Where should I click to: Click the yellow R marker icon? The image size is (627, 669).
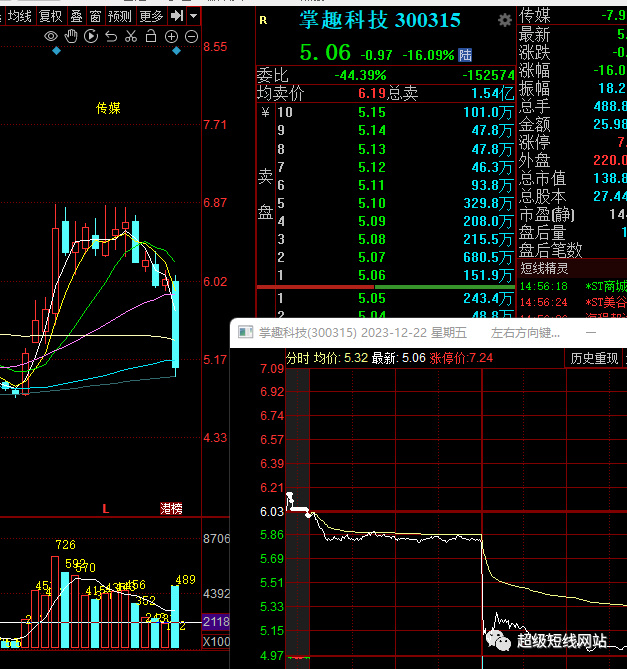[263, 20]
